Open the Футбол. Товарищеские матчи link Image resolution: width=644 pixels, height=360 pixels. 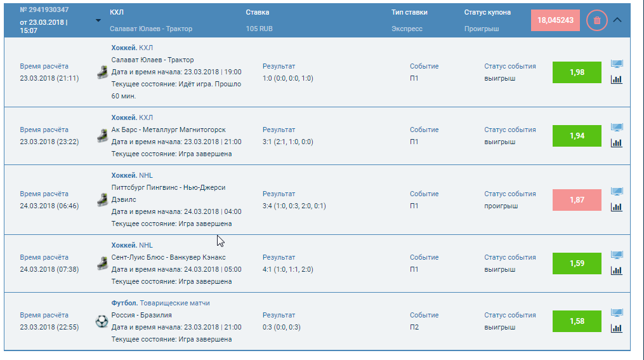[161, 303]
